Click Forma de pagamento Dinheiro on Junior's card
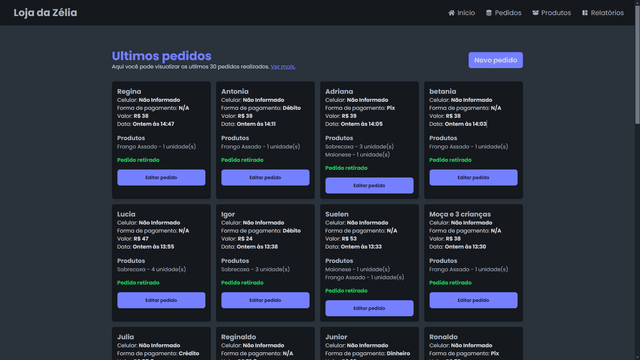The image size is (640, 360). (x=367, y=353)
